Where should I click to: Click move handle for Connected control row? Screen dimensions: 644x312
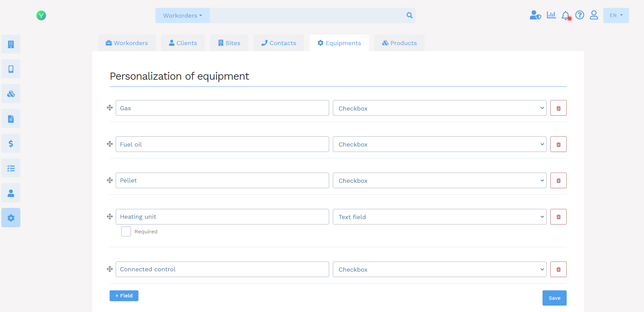pos(110,269)
